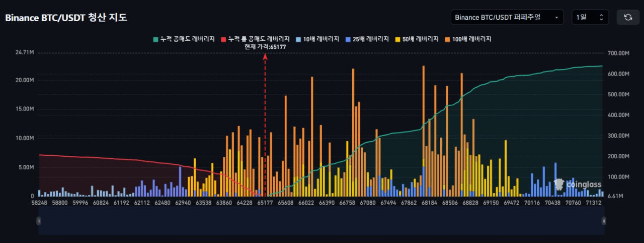Click the right handle of range slider

[x=604, y=221]
